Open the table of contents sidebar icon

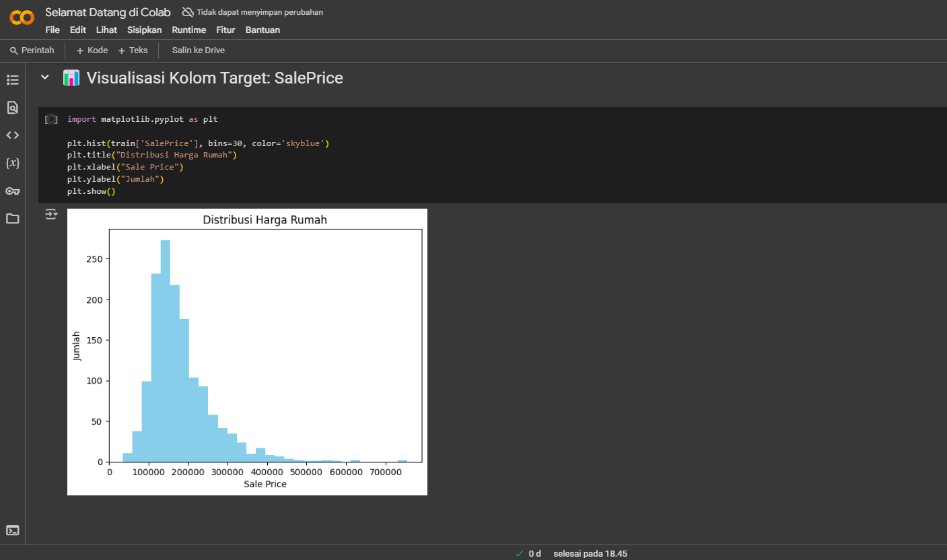(x=12, y=80)
